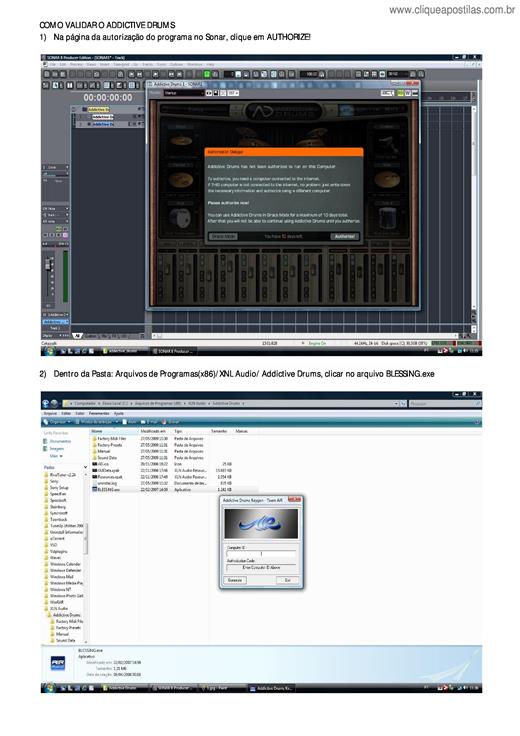Select the BLESSING.exe file in the list
Image resolution: width=520 pixels, height=736 pixels.
(106, 489)
